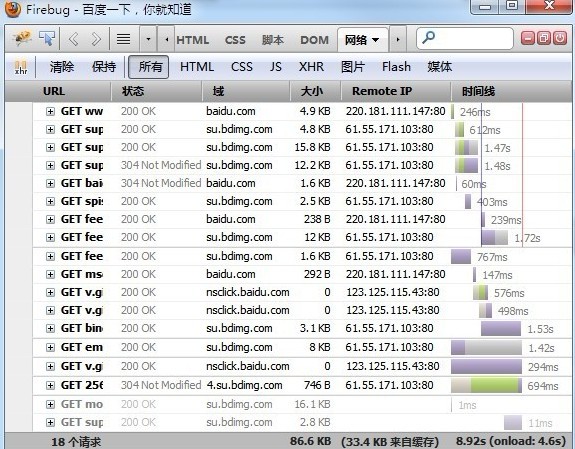
Task: Click the red minimize Firebug icon
Action: point(528,38)
